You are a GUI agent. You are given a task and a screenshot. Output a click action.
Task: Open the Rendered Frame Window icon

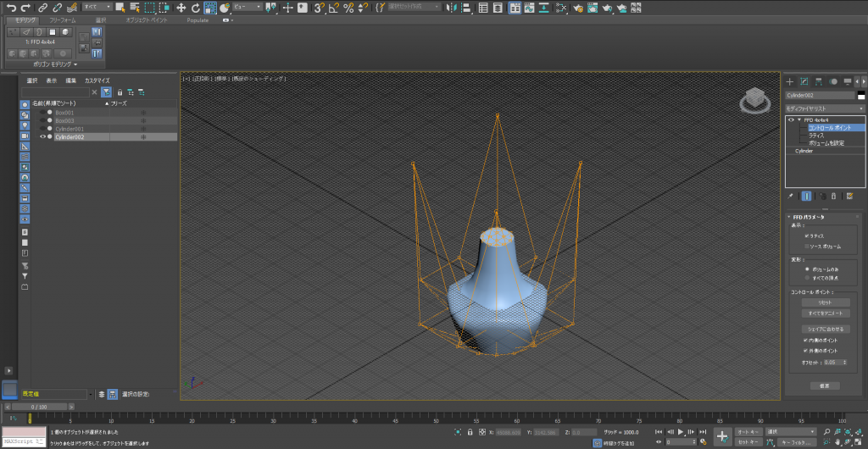(593, 8)
